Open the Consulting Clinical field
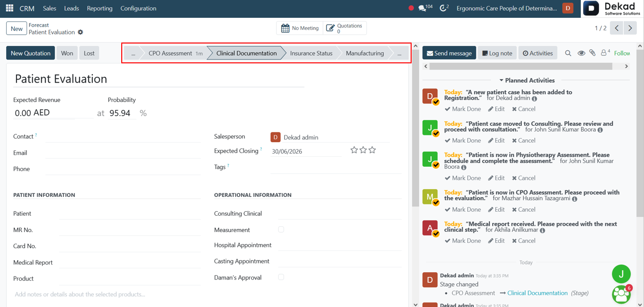 (x=340, y=214)
